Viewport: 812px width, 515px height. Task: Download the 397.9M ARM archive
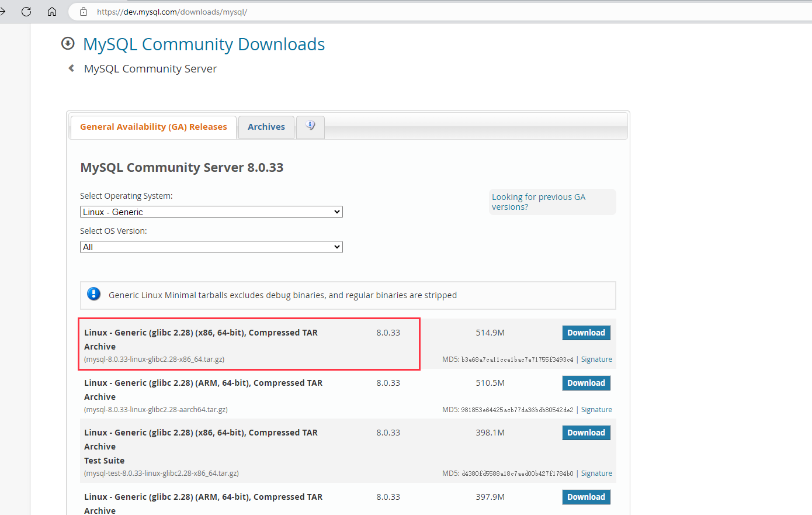point(586,497)
